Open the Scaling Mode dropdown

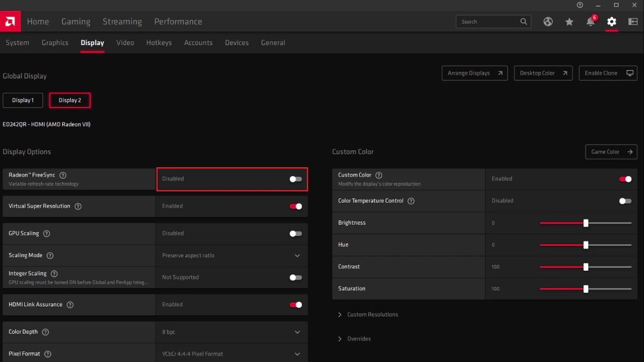232,256
